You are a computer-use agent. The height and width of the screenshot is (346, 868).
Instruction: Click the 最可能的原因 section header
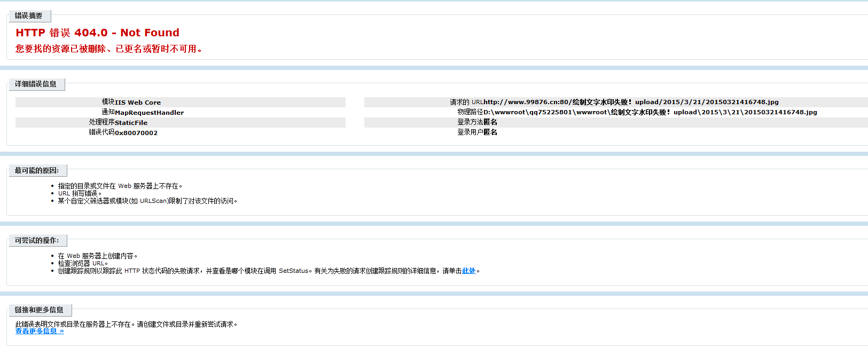37,170
